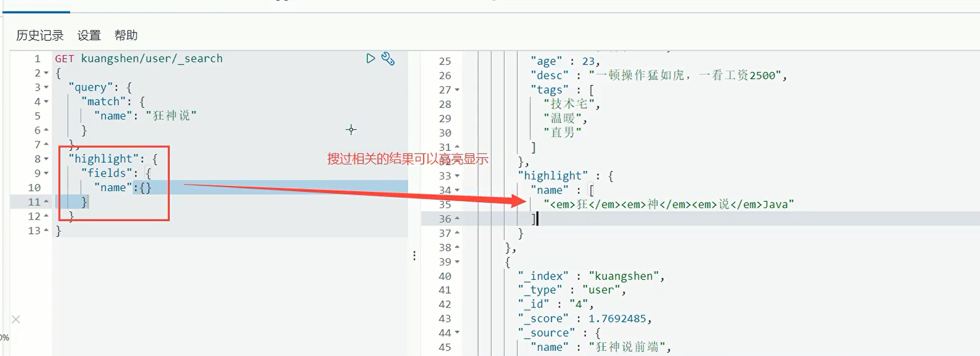Click the GET kuangshen/user/_search request line
This screenshot has width=980, height=356.
click(139, 59)
